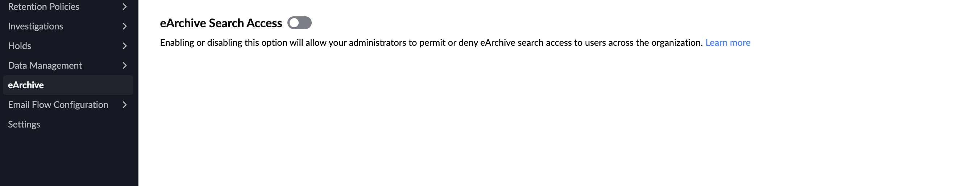
Task: Go to the Holds sidebar label
Action: pyautogui.click(x=20, y=46)
